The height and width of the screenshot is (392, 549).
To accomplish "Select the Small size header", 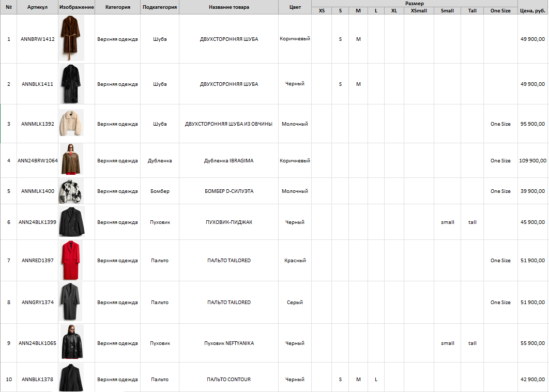I will 448,10.
